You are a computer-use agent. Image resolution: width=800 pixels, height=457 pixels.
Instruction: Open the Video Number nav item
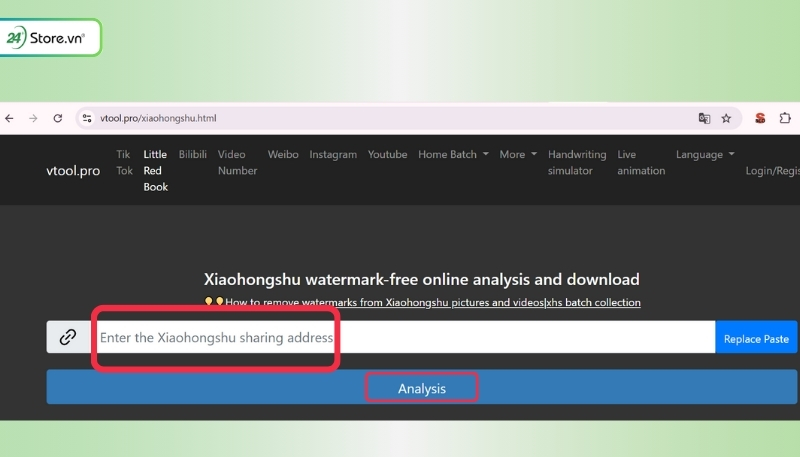[237, 162]
